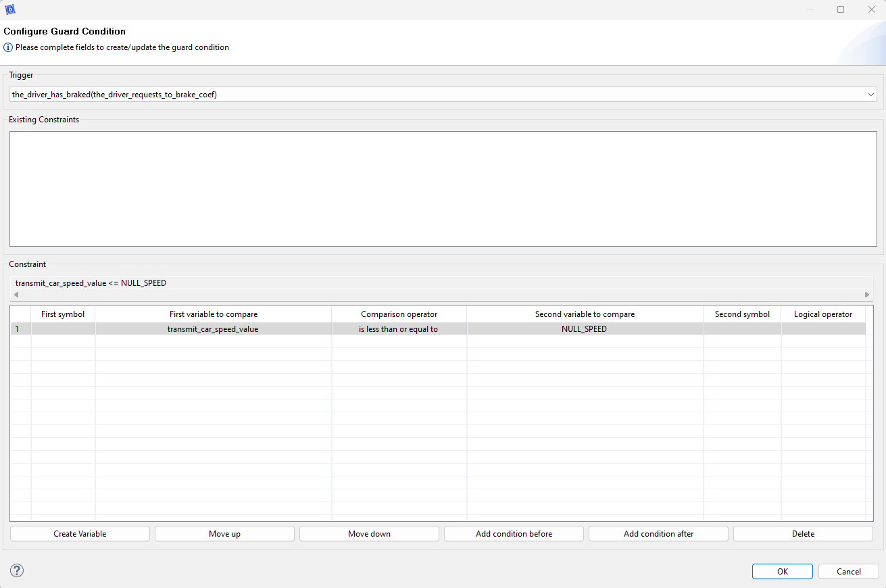Click the Existing Constraints list box
This screenshot has width=886, height=588.
(443, 189)
